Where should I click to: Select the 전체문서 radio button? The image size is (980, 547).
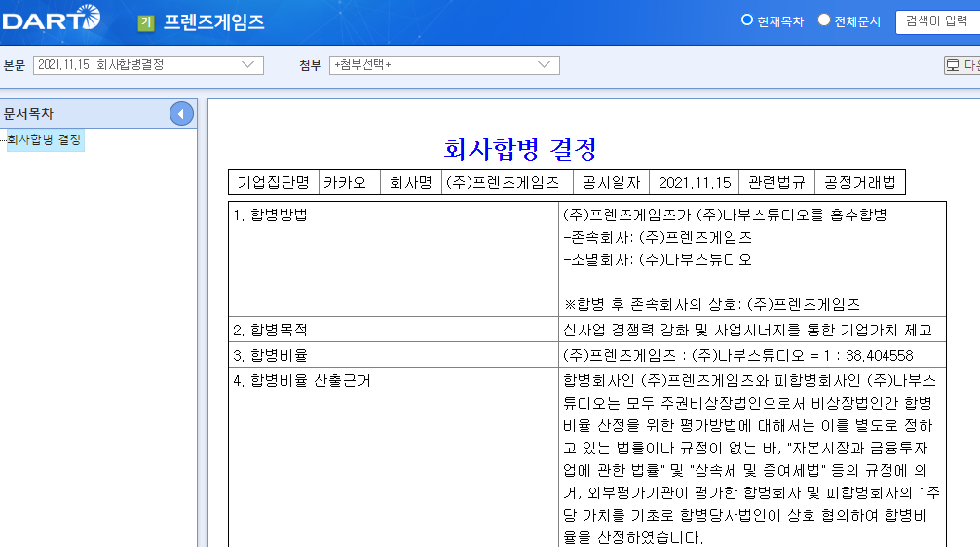[824, 20]
